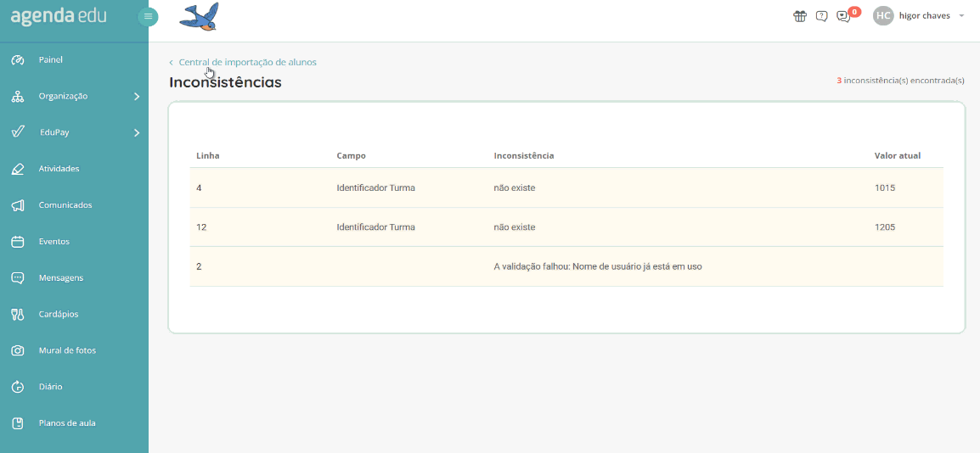Viewport: 980px width, 453px height.
Task: Click the Cardápios utensils icon
Action: pyautogui.click(x=17, y=314)
